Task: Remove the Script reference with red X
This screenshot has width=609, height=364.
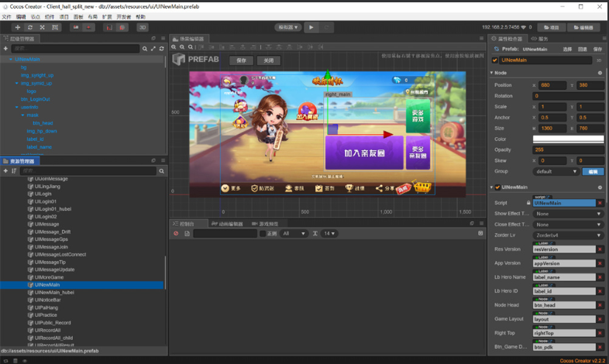Action: tap(600, 203)
